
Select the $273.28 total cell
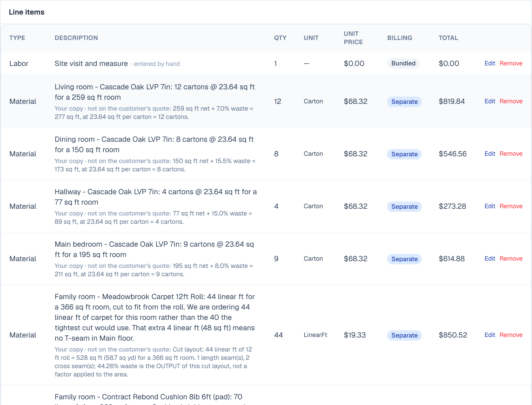pyautogui.click(x=452, y=206)
